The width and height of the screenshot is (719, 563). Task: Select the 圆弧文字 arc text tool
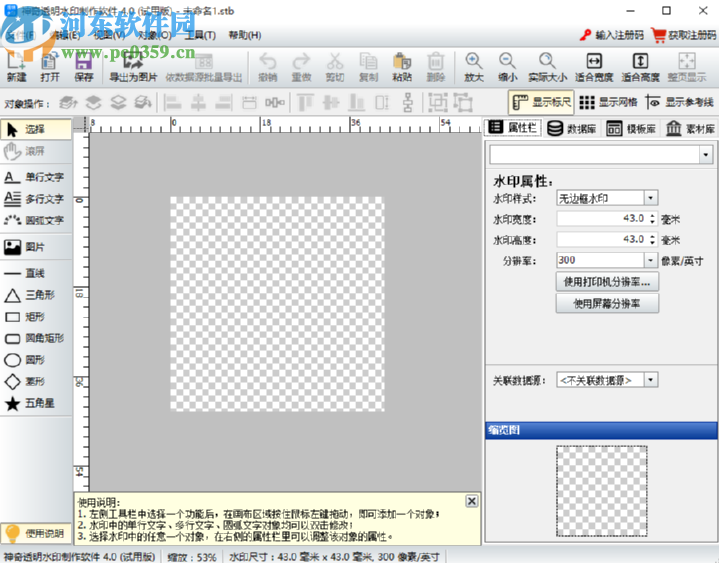(36, 220)
